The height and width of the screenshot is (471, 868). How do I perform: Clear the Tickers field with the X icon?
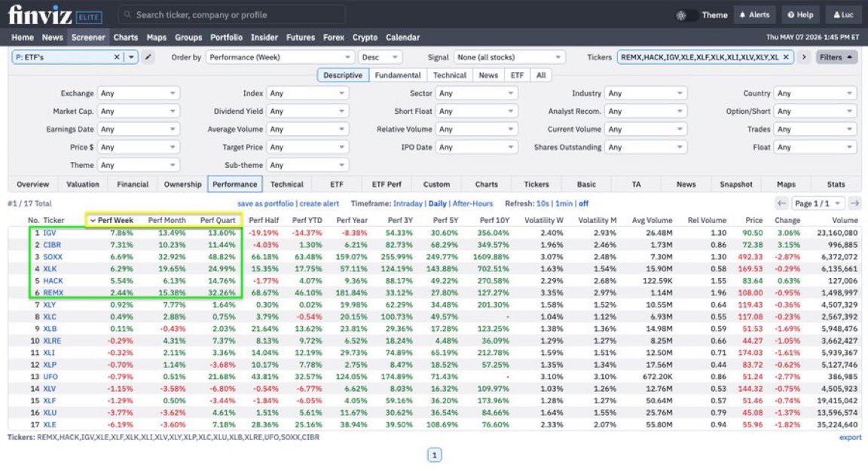point(786,57)
